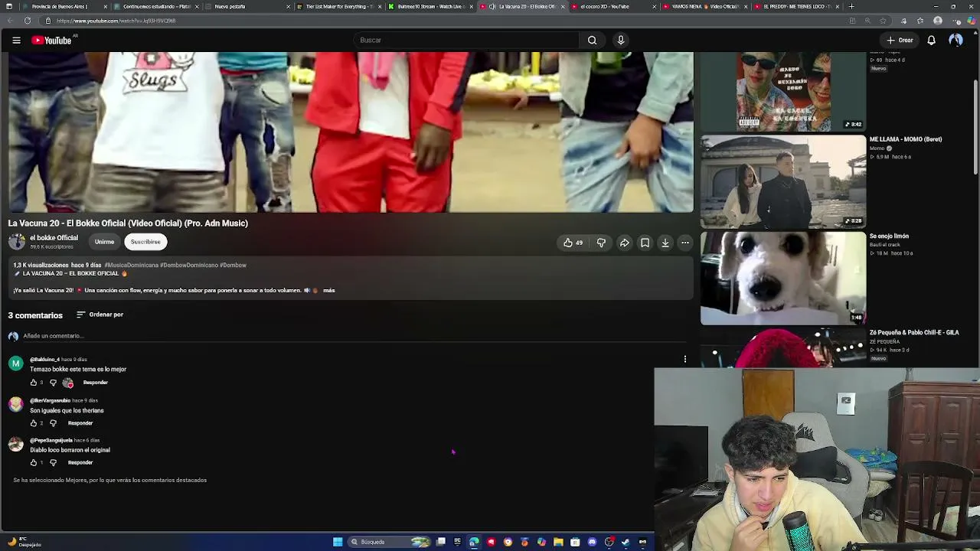Open el bokke Official channel avatar
Screen dimensions: 980x551
tap(16, 242)
